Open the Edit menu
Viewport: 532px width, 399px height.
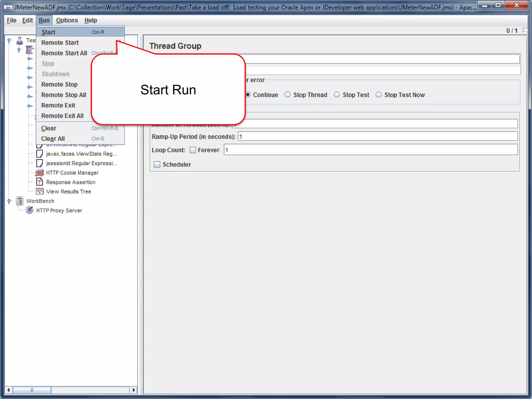27,20
